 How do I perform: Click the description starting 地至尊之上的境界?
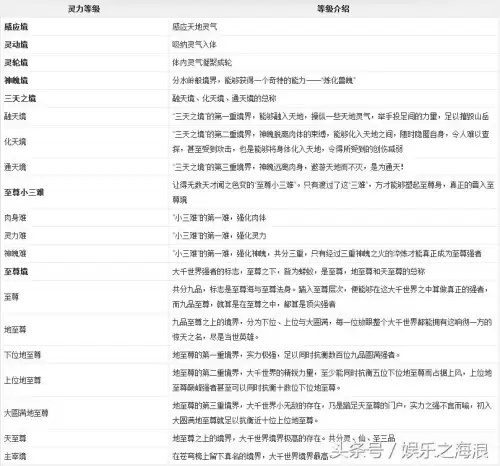click(284, 438)
